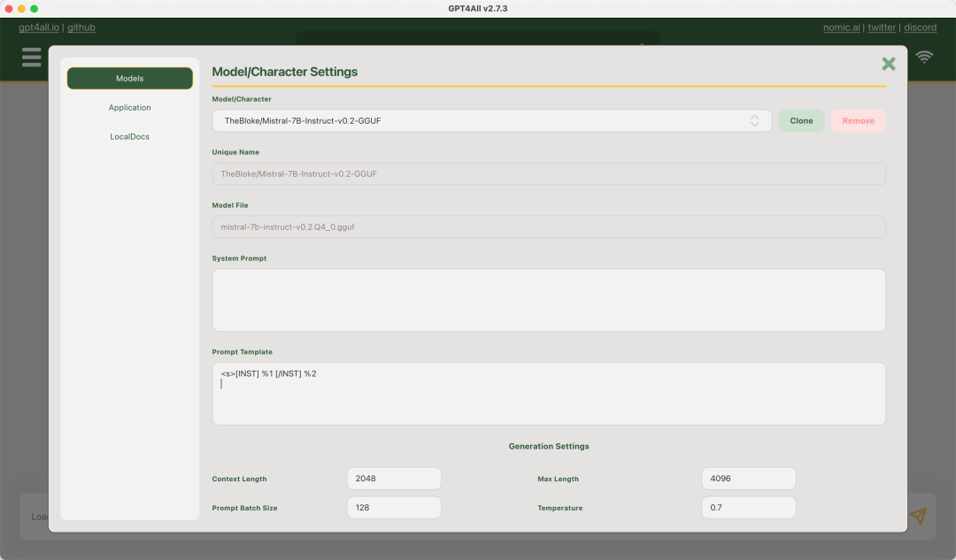Click the Model/Character Settings title

[285, 72]
